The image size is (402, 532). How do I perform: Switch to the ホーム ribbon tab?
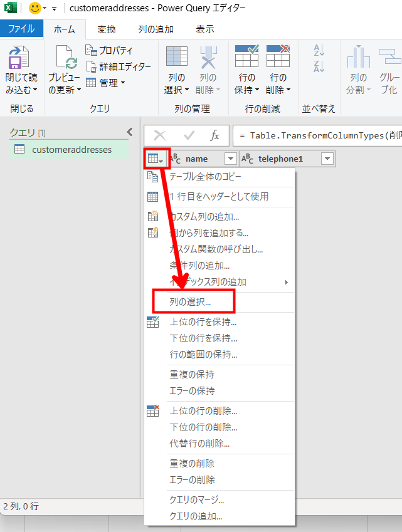click(65, 29)
